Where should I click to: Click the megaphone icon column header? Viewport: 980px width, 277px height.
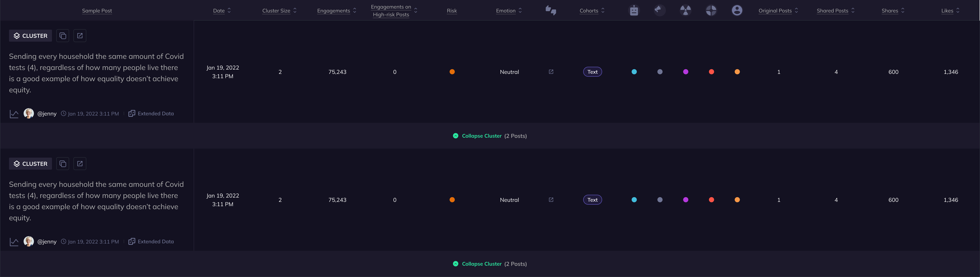click(660, 10)
